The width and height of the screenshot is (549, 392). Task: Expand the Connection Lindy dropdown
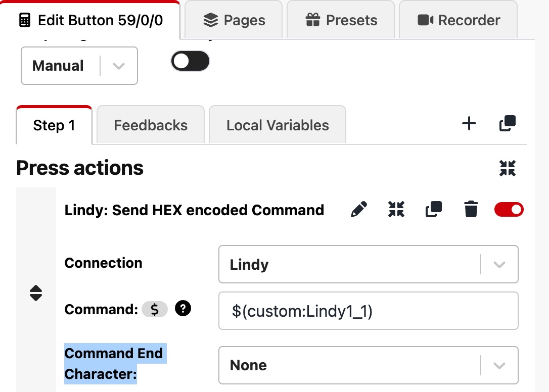[368, 264]
